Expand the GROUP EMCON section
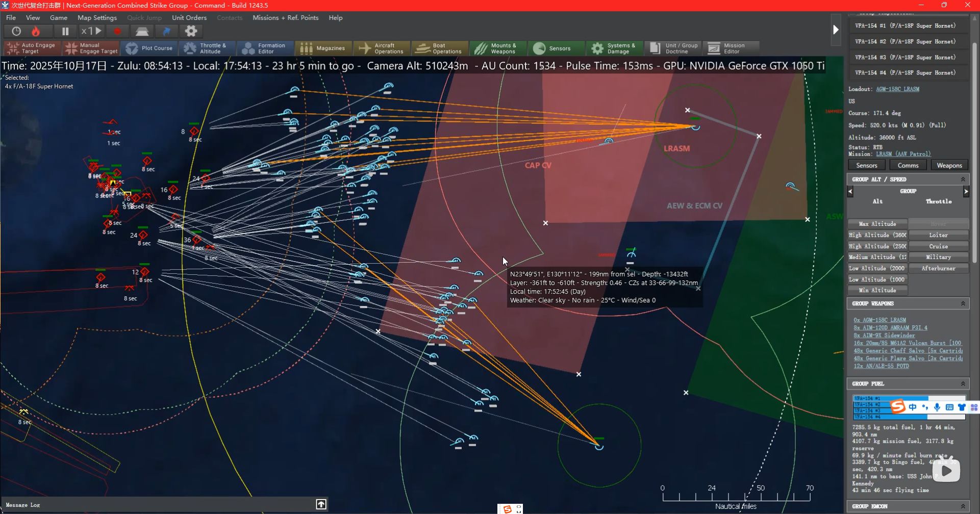This screenshot has height=514, width=980. coord(963,506)
